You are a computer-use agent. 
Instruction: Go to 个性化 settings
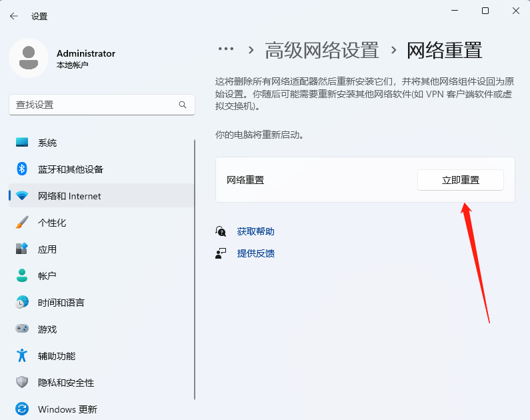[x=101, y=222]
